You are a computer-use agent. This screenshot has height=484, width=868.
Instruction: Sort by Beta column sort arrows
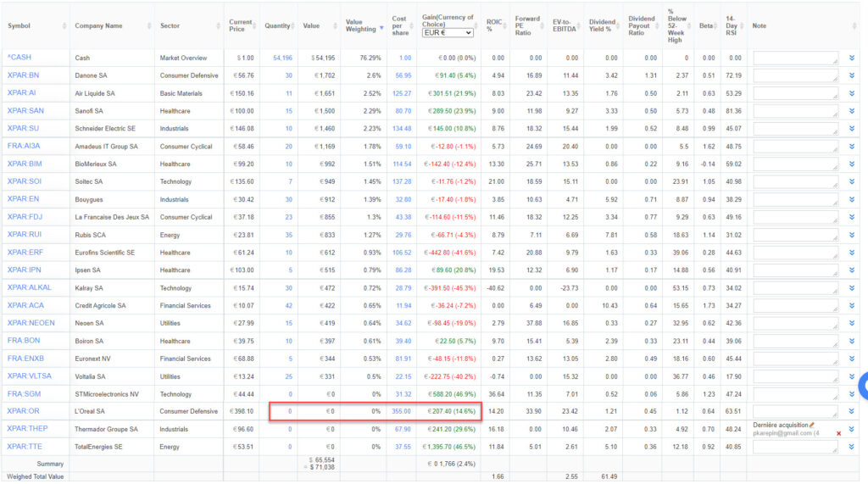pyautogui.click(x=715, y=26)
